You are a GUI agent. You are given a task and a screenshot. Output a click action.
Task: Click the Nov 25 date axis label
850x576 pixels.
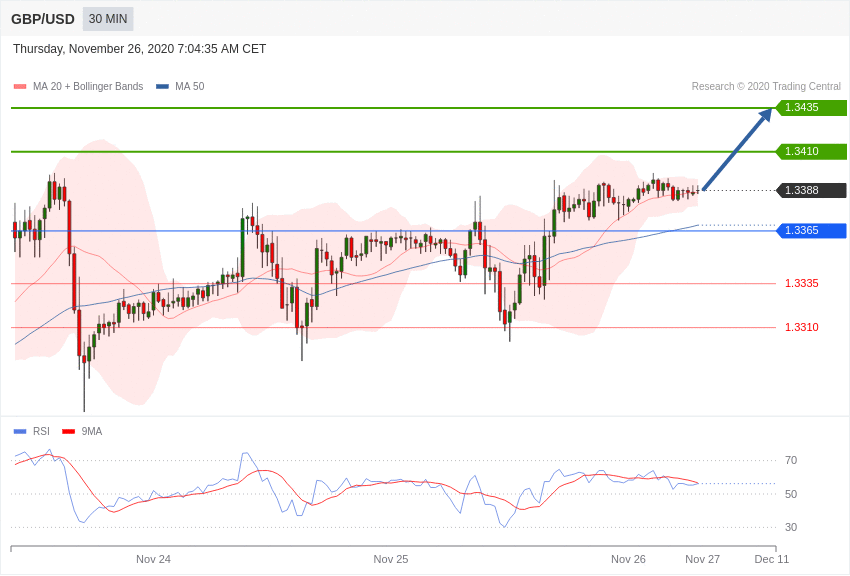(391, 559)
